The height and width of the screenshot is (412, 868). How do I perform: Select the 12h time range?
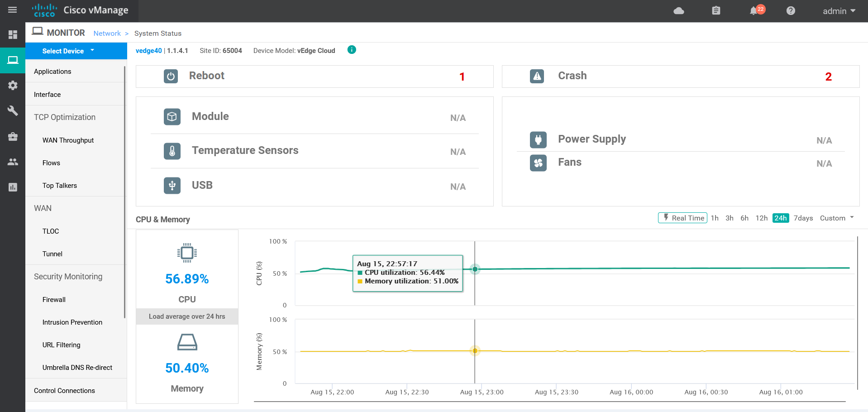[x=762, y=218]
